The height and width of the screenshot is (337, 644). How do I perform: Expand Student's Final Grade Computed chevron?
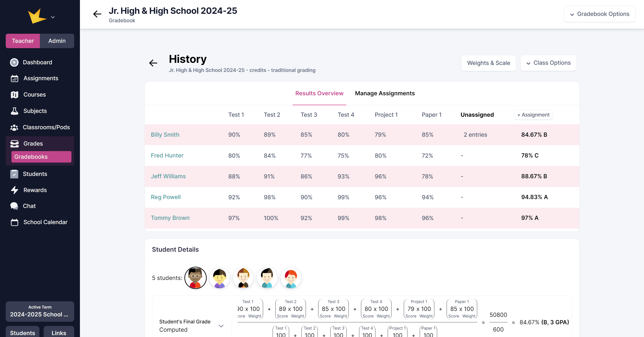221,326
